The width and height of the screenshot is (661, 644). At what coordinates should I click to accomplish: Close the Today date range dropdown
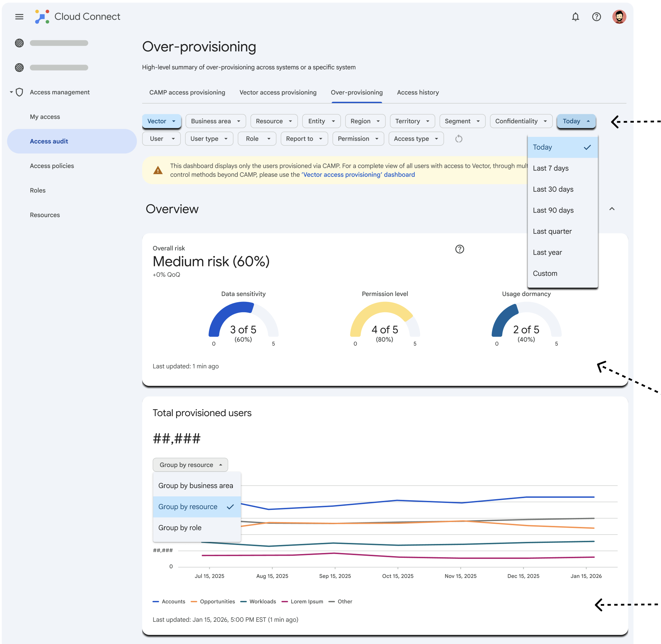point(576,121)
